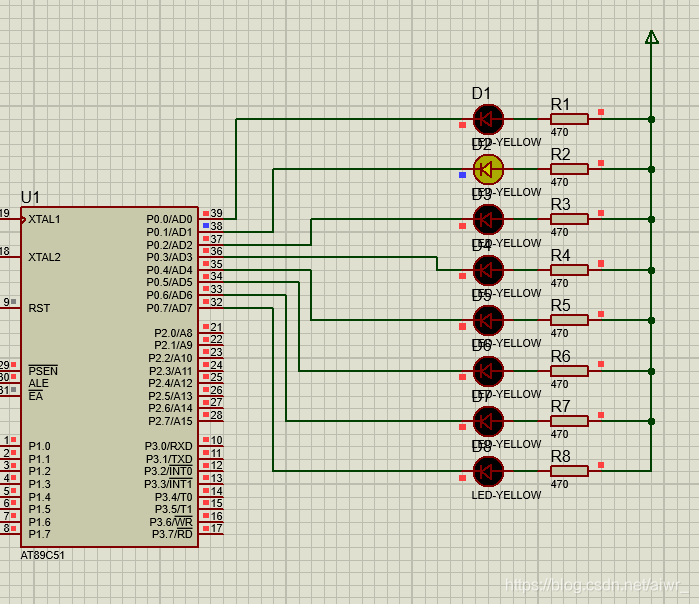Click the P1.0 pin label
The height and width of the screenshot is (604, 699).
pyautogui.click(x=39, y=446)
